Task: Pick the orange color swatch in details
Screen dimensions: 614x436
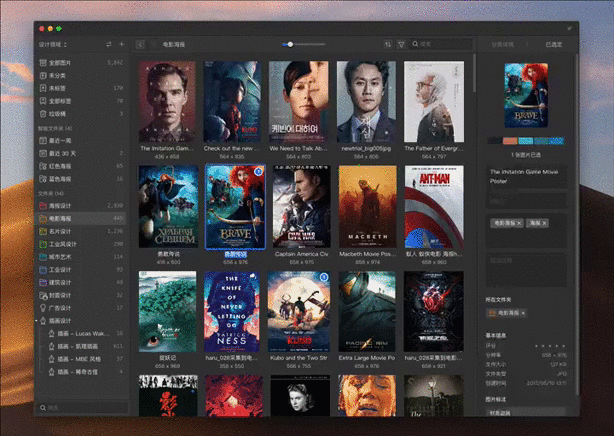Action: [510, 141]
